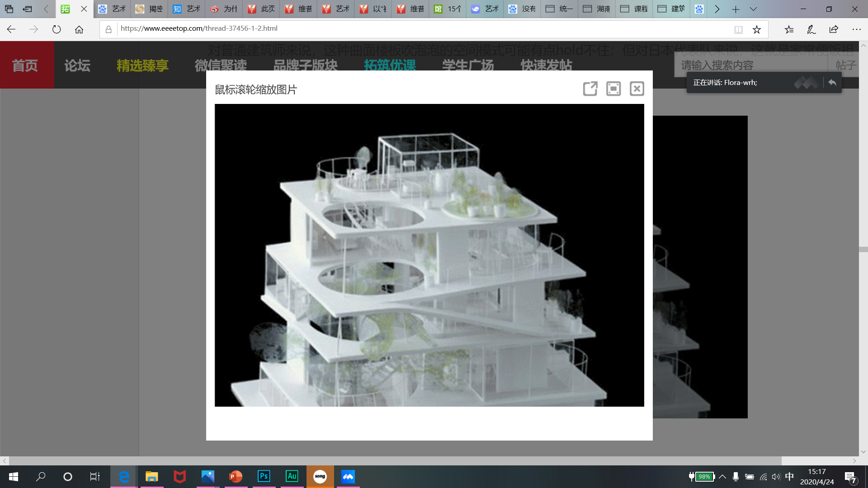Switch to the 揭密 tab
Screen dimensions: 868x488
pos(149,9)
